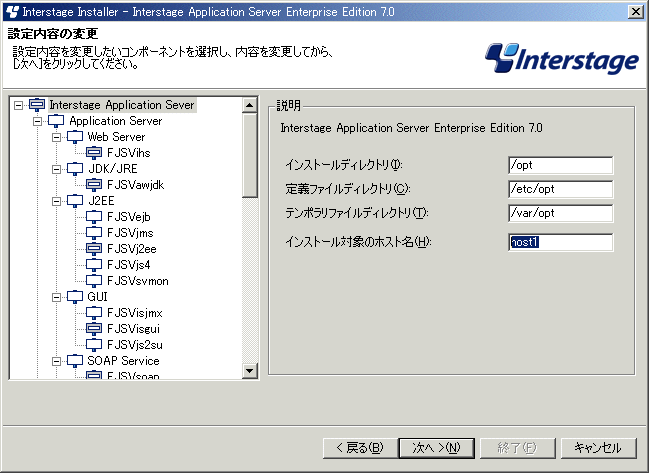Select FJSVsvmon in the component tree
This screenshot has width=649, height=473.
pyautogui.click(x=137, y=281)
